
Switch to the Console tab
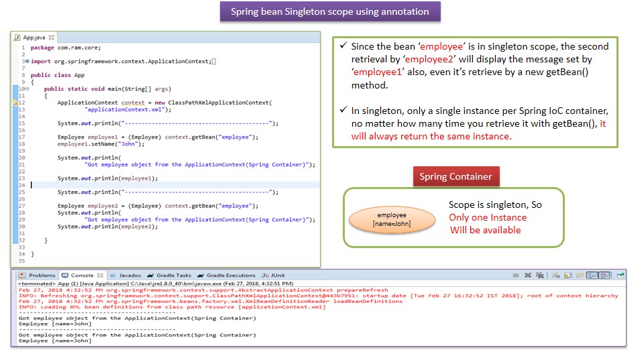(82, 276)
